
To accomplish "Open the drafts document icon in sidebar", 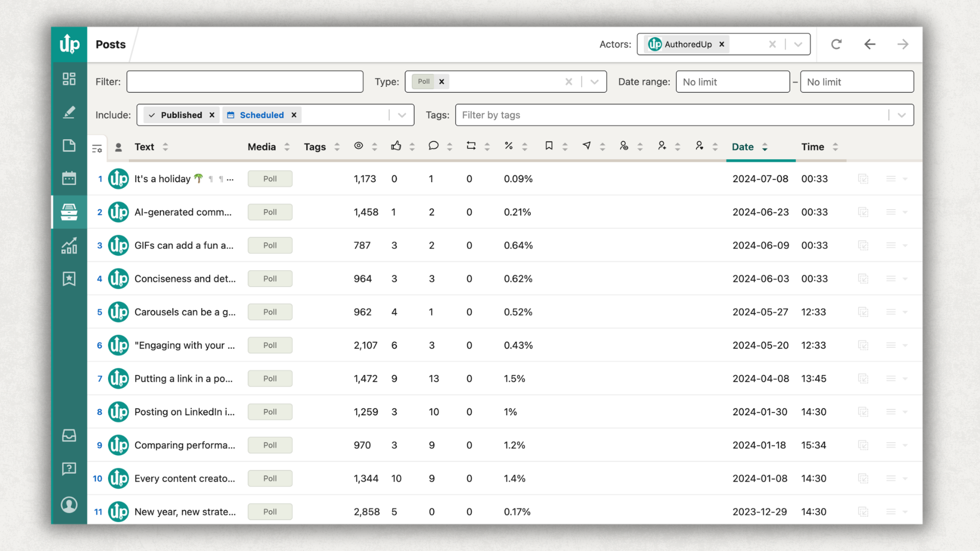I will tap(69, 145).
